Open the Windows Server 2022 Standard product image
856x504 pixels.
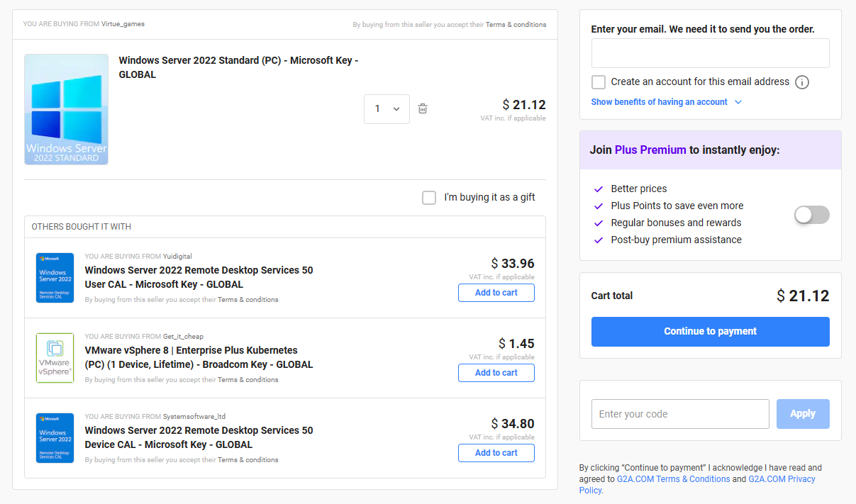66,110
